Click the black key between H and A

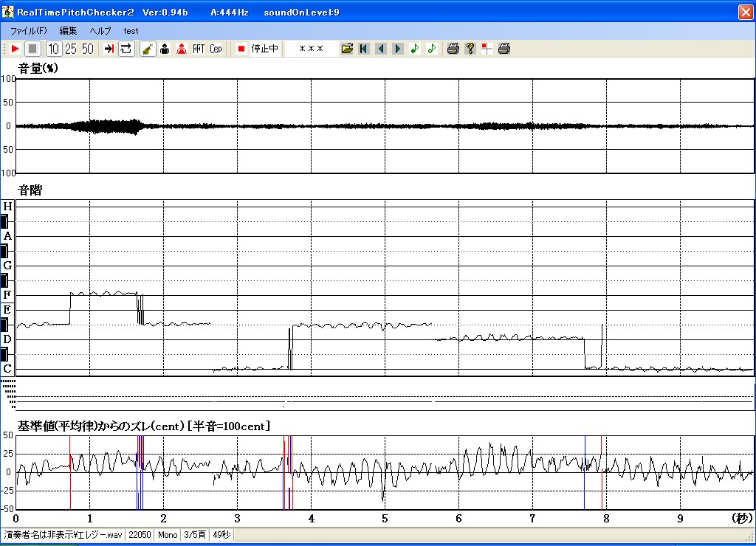4,221
